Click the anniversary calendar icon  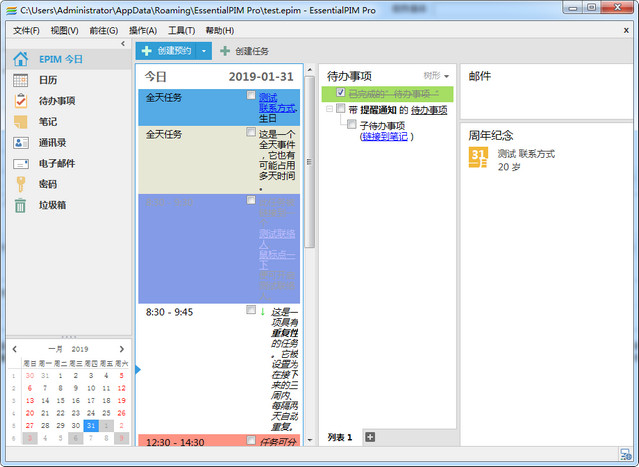(x=479, y=158)
